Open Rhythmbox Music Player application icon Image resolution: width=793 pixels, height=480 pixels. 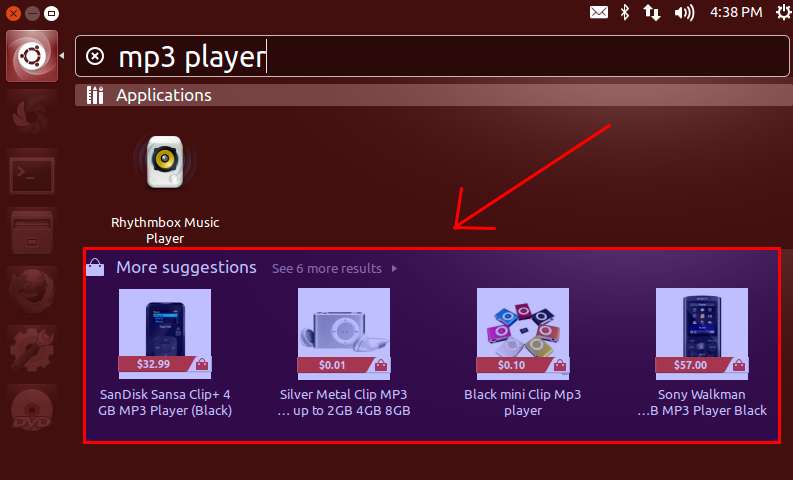pyautogui.click(x=165, y=162)
